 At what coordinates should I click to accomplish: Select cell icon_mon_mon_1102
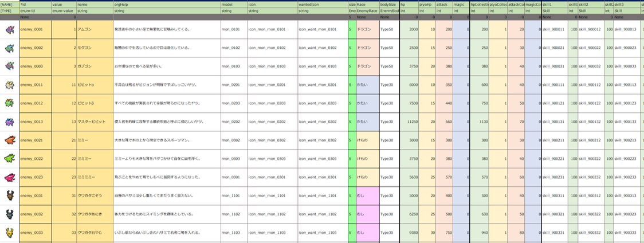point(272,214)
